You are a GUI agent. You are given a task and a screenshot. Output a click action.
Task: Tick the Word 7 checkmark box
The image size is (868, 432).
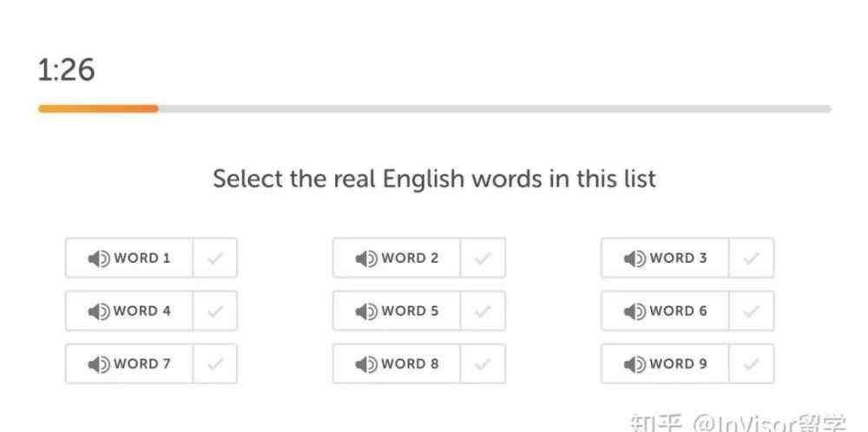coord(215,363)
